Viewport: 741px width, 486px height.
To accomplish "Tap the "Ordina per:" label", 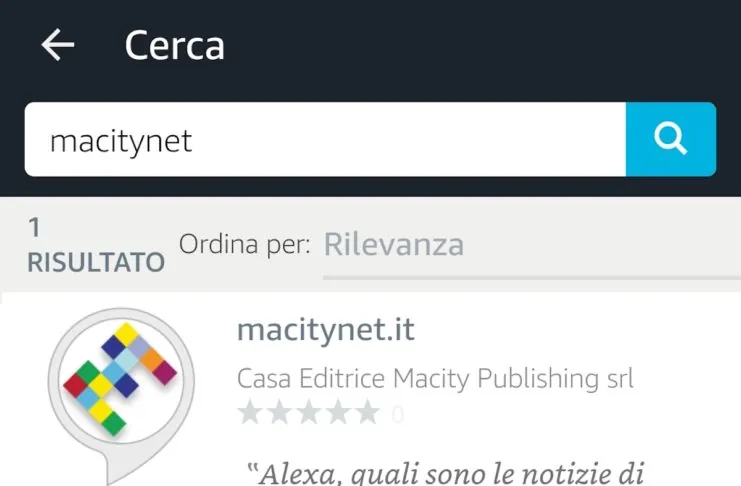I will click(245, 243).
